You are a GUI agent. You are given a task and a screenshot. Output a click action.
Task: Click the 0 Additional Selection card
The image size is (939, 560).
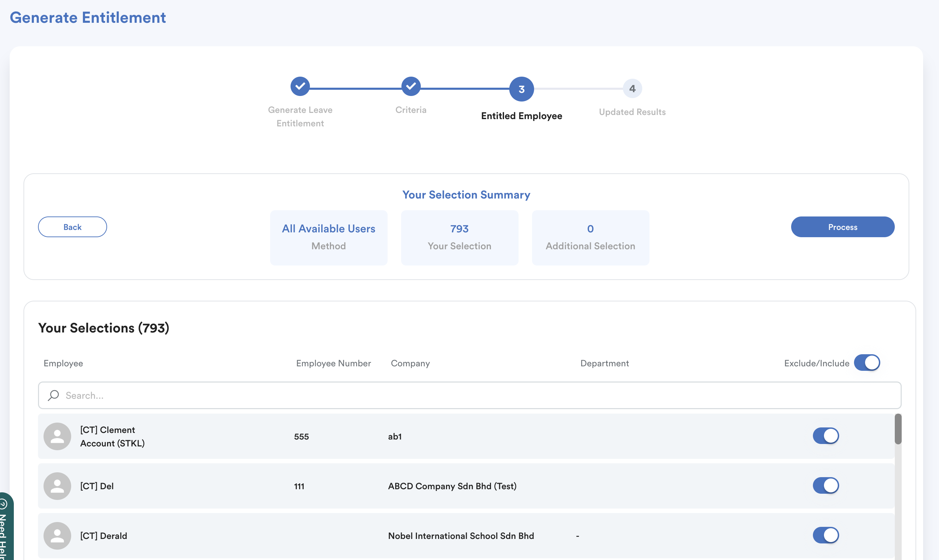click(590, 237)
